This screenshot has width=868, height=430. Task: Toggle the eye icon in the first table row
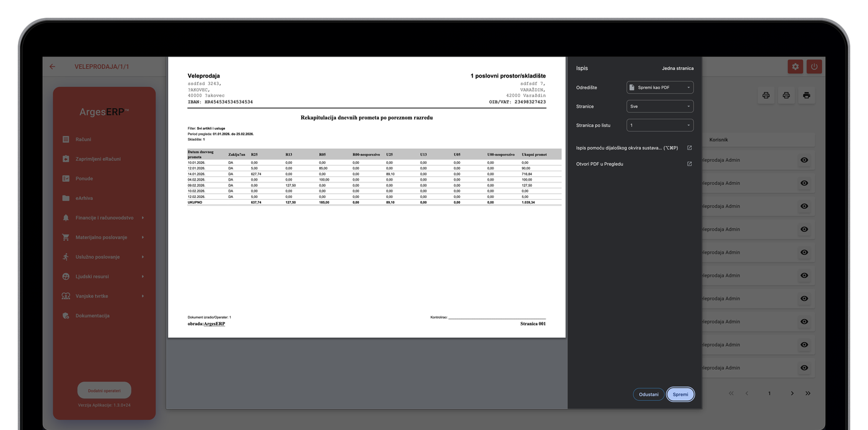click(x=804, y=160)
